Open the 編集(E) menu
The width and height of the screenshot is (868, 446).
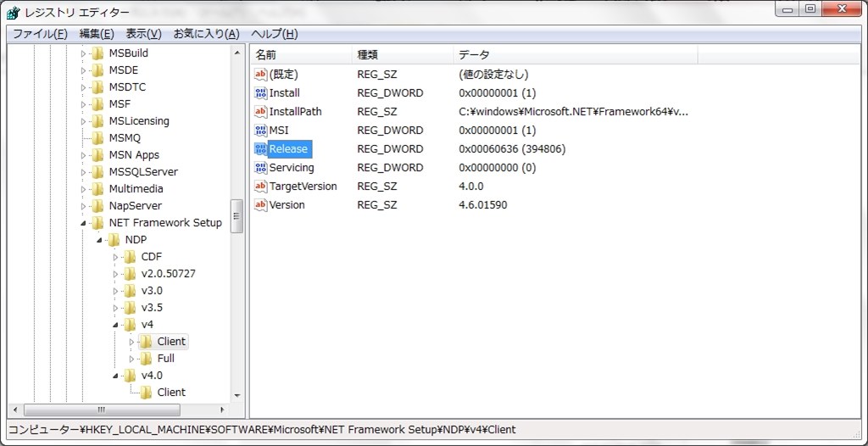click(x=97, y=35)
